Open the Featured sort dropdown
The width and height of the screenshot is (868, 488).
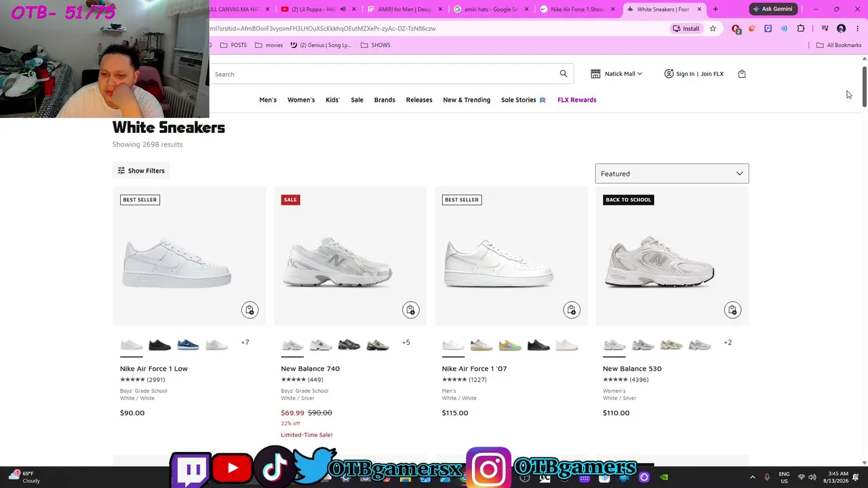[672, 174]
